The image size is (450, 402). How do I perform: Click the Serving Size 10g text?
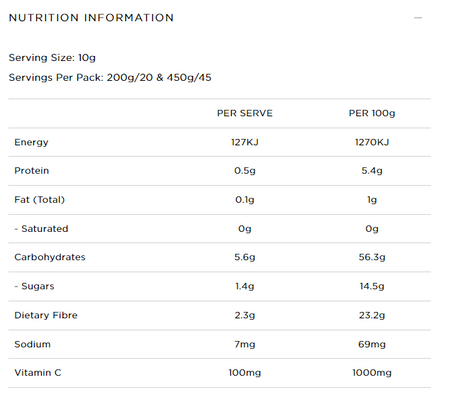coord(52,58)
